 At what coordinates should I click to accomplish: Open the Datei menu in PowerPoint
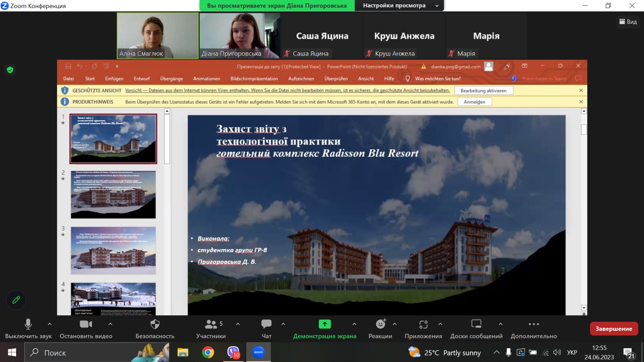(x=68, y=79)
